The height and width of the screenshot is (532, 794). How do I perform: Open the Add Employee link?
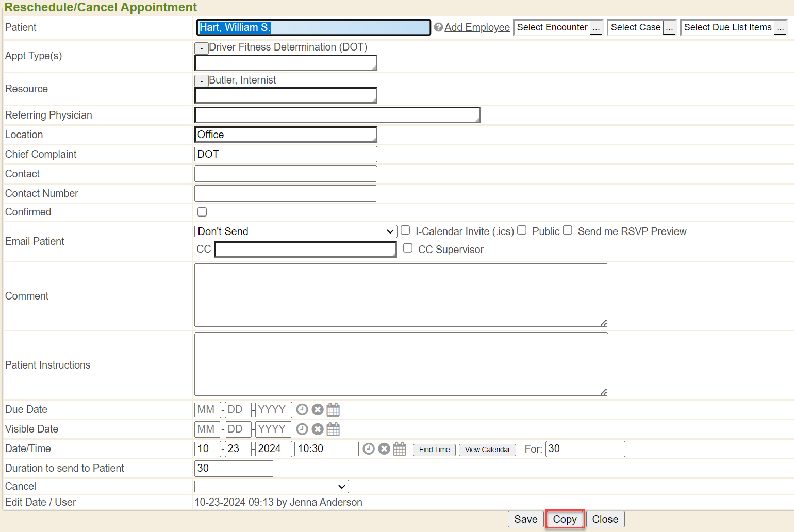click(477, 27)
